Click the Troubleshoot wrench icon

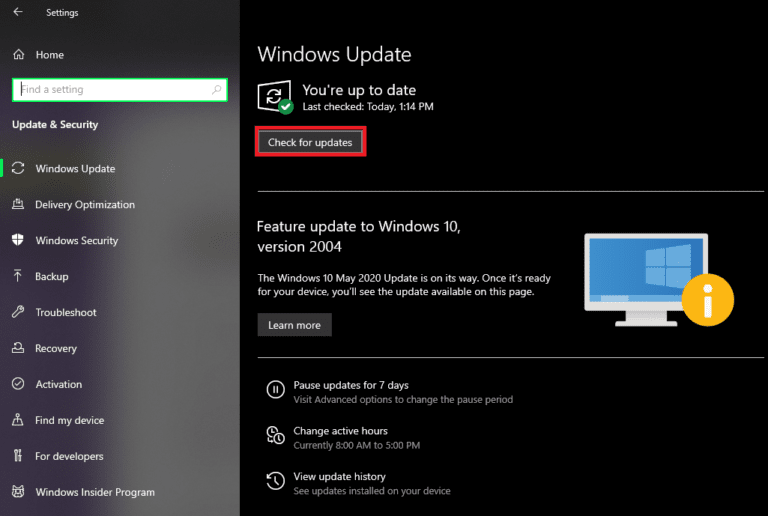click(x=18, y=312)
